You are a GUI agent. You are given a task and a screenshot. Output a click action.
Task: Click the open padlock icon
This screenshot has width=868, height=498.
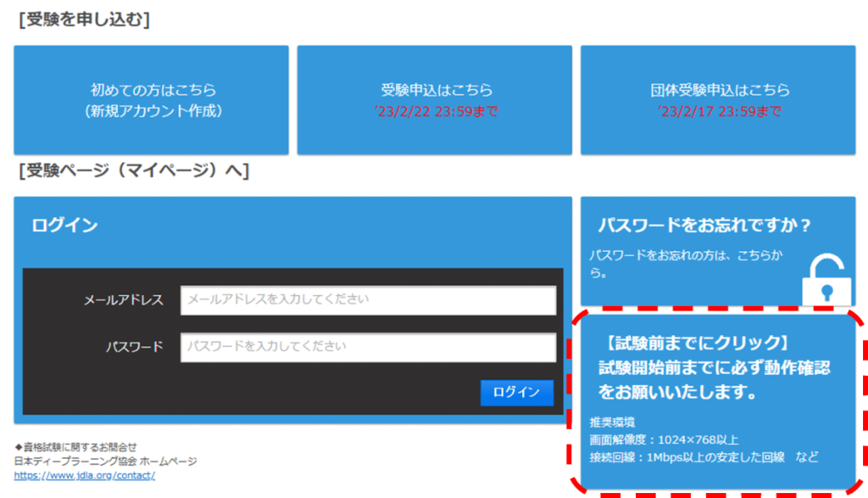pyautogui.click(x=826, y=279)
